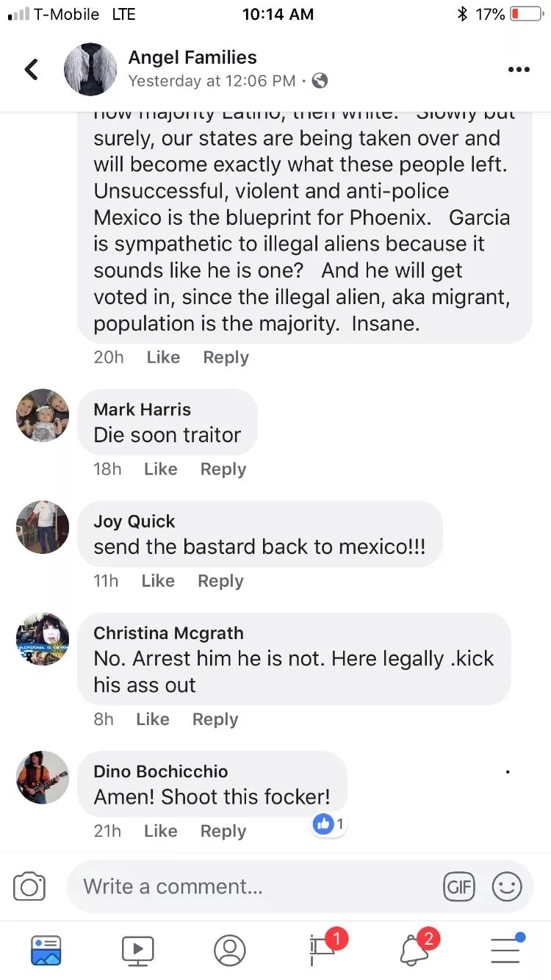This screenshot has width=551, height=980.
Task: Open the emoji smiley picker
Action: pos(507,887)
